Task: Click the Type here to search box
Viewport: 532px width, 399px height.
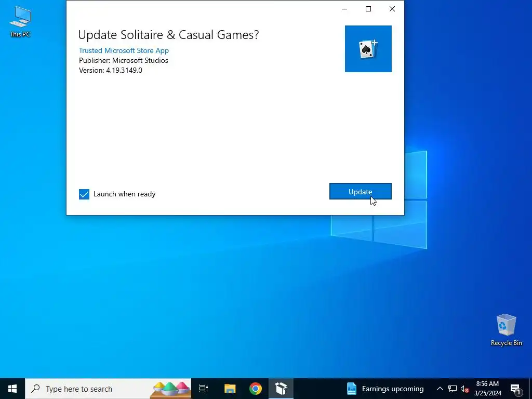Action: pos(108,389)
